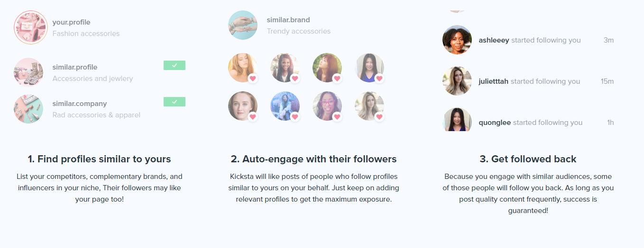The image size is (644, 248).
Task: Click heart icon on first top-row follower
Action: pos(253,78)
